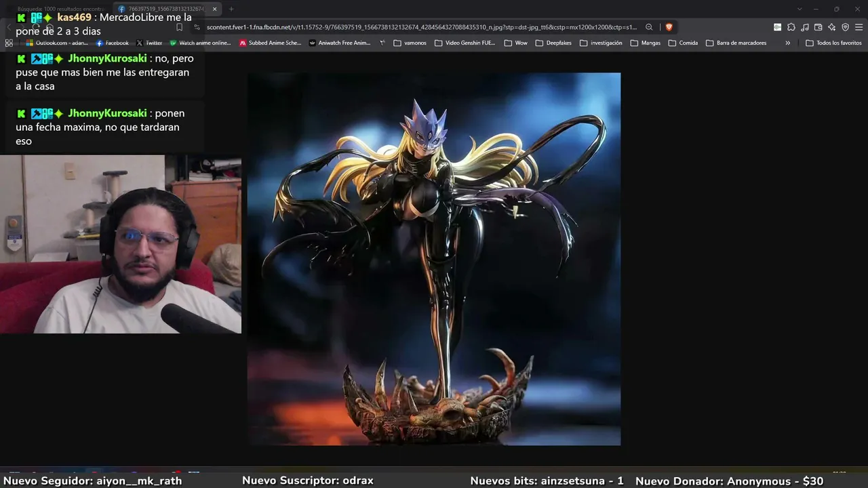Open the Twitter bookmark

149,43
